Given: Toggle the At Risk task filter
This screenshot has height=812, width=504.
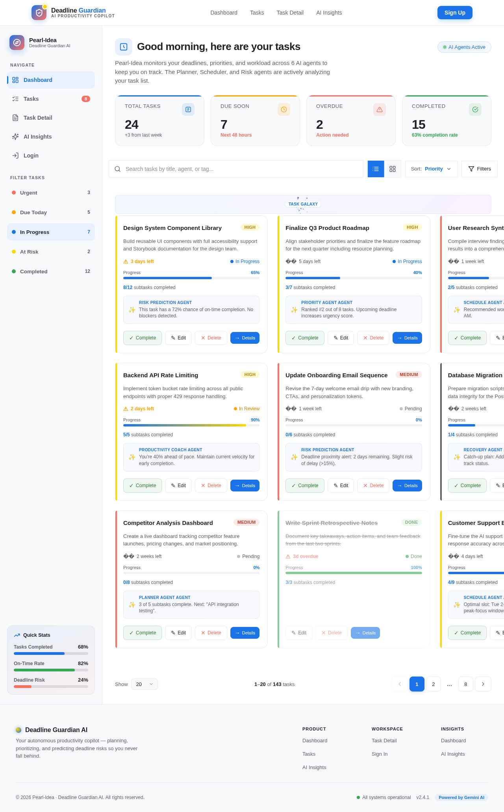Looking at the screenshot, I should coord(51,252).
